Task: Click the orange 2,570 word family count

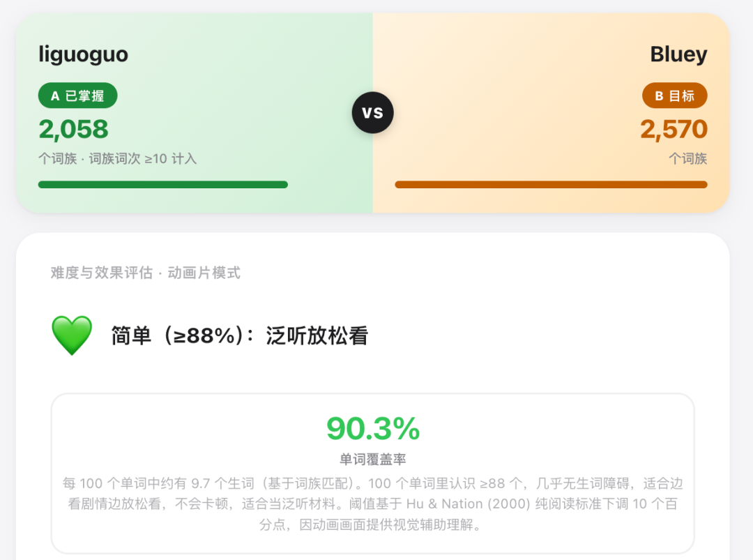Action: point(674,129)
